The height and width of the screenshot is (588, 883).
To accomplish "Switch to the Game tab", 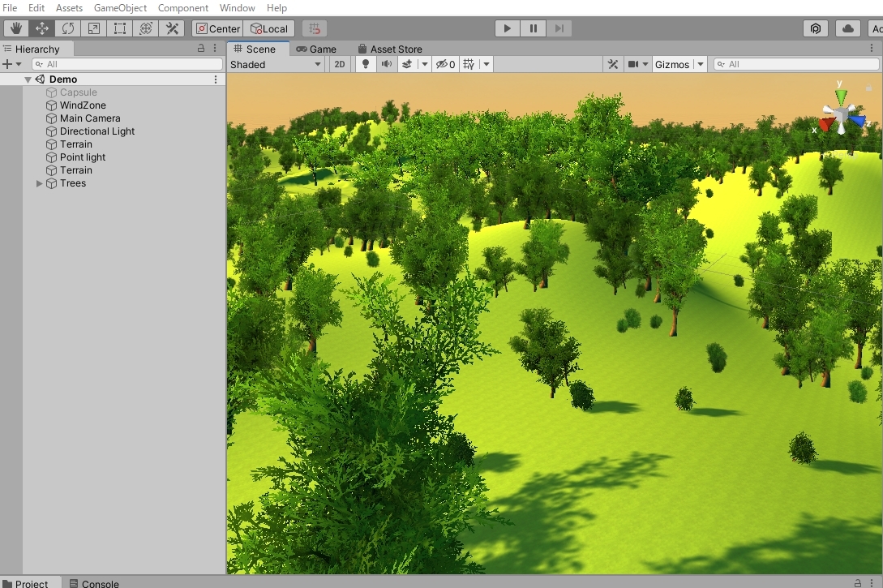I will click(316, 49).
